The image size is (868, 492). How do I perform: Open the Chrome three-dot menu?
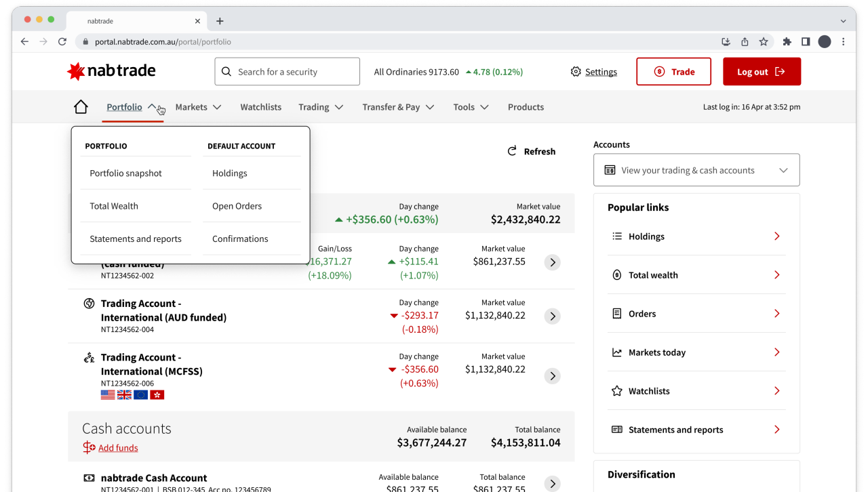tap(844, 41)
